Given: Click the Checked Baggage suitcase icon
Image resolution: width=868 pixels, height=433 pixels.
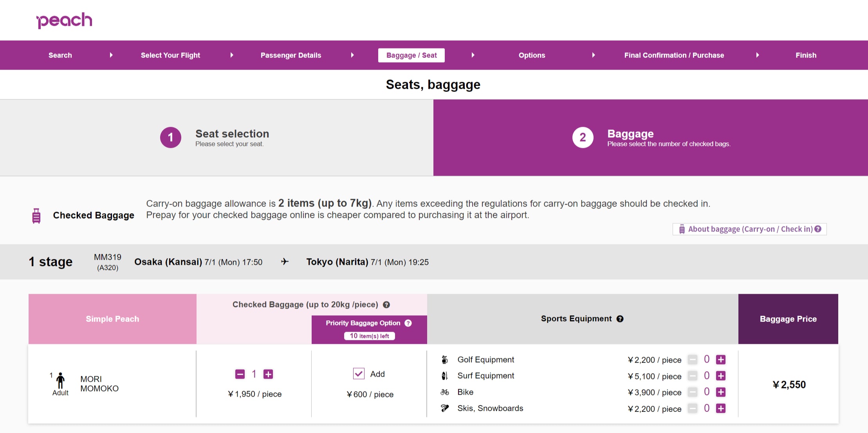Looking at the screenshot, I should 36,216.
